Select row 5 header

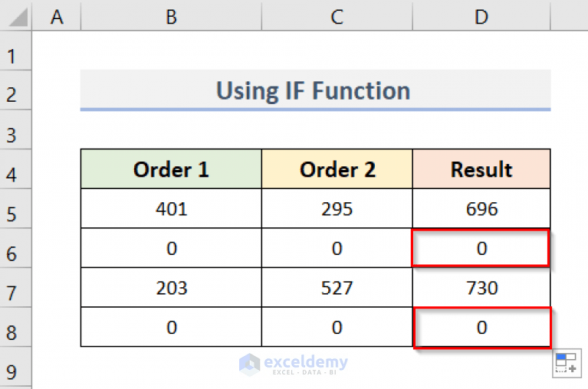coord(16,208)
